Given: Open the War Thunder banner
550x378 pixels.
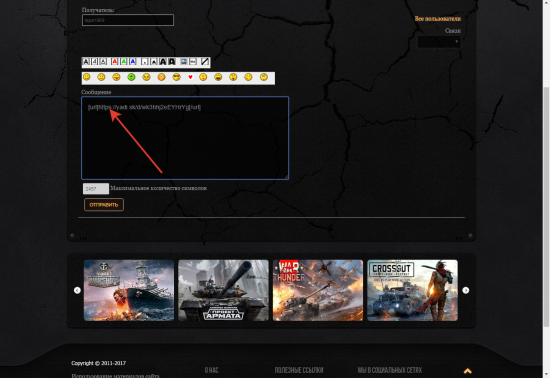Looking at the screenshot, I should [318, 290].
